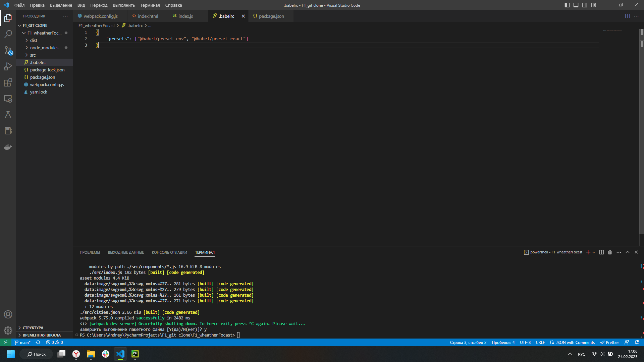This screenshot has height=362, width=644.
Task: Open editor more actions ellipsis
Action: pos(636,16)
